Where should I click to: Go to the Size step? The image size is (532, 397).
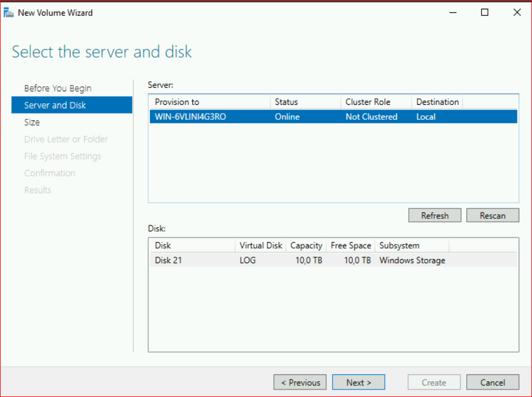[32, 122]
